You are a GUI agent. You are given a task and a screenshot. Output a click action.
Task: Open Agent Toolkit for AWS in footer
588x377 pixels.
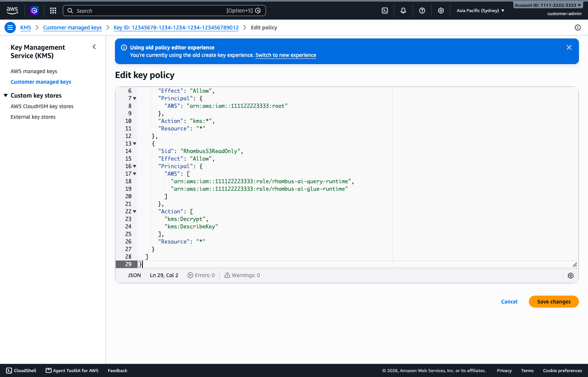(x=72, y=371)
